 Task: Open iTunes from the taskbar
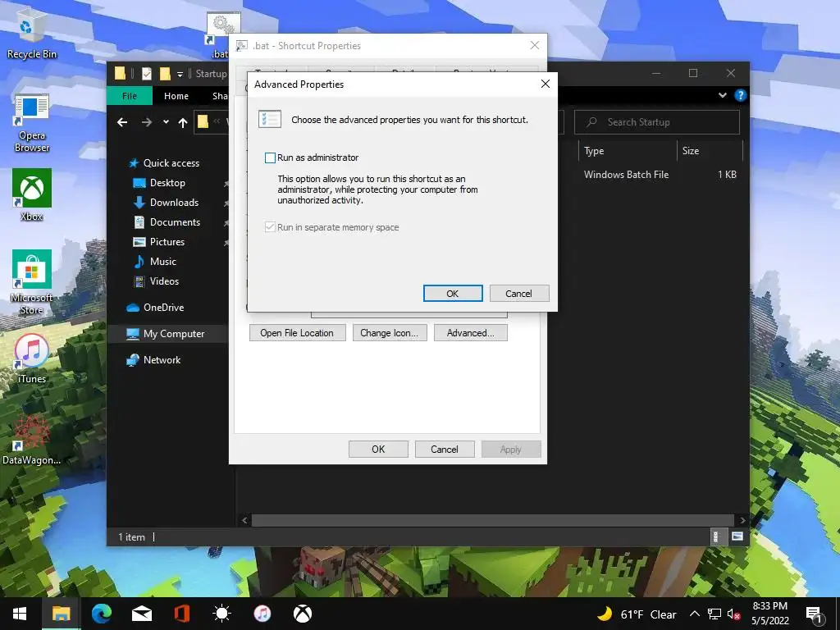pyautogui.click(x=262, y=614)
